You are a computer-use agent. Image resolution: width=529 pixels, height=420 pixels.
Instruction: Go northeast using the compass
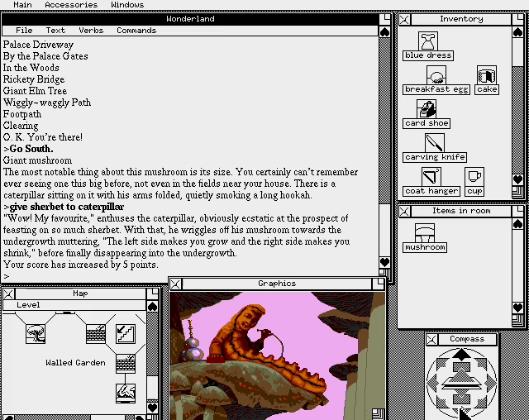(480, 365)
